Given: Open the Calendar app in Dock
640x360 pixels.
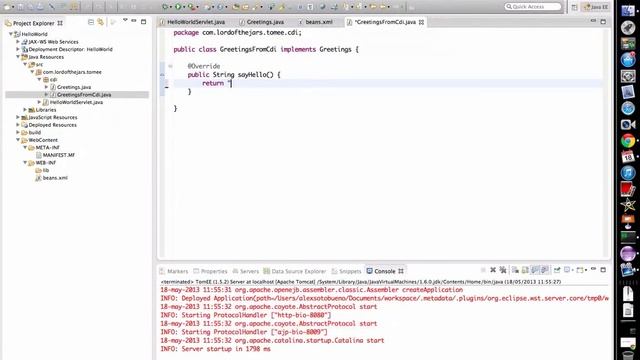Looking at the screenshot, I should click(628, 157).
